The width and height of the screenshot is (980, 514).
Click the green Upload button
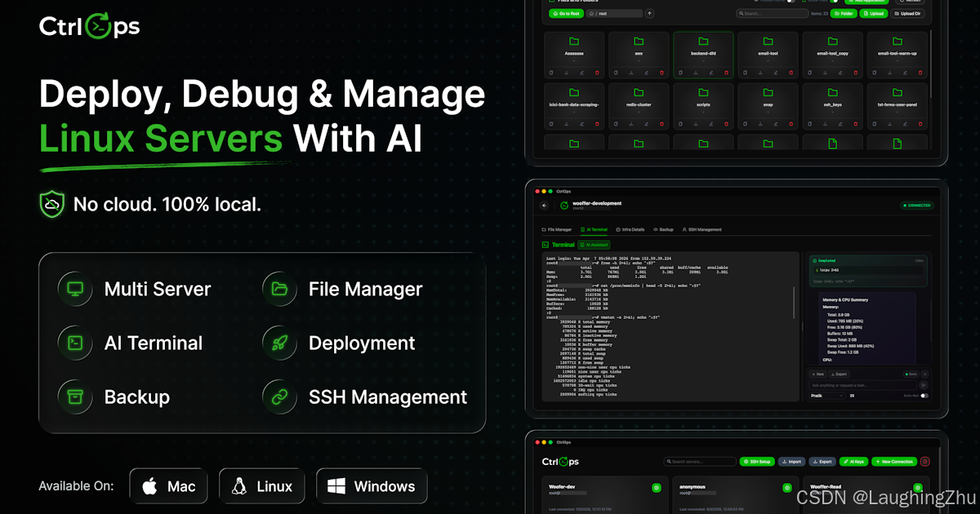point(873,14)
